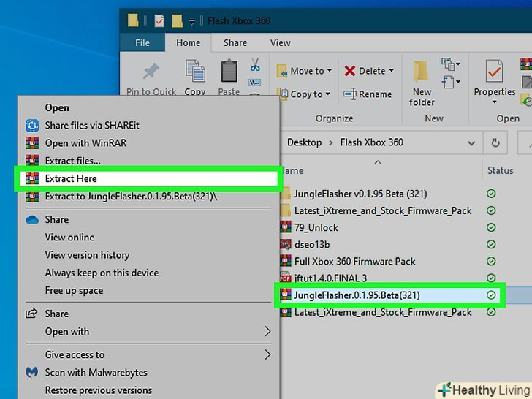This screenshot has height=399, width=532.
Task: Click the Cut scissors icon
Action: [255, 66]
